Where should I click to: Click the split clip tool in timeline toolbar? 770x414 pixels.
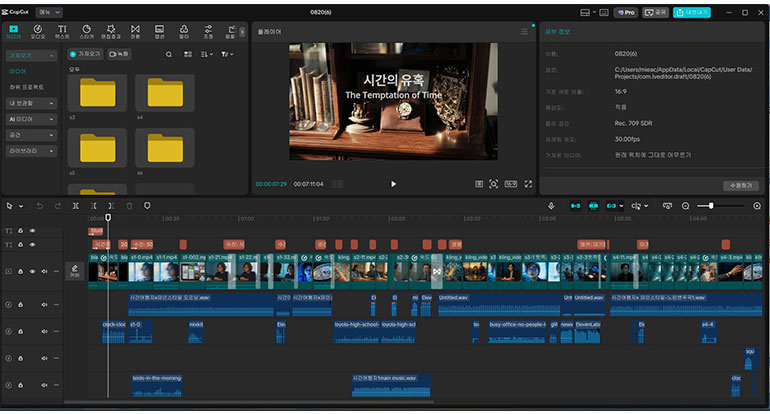tap(76, 206)
